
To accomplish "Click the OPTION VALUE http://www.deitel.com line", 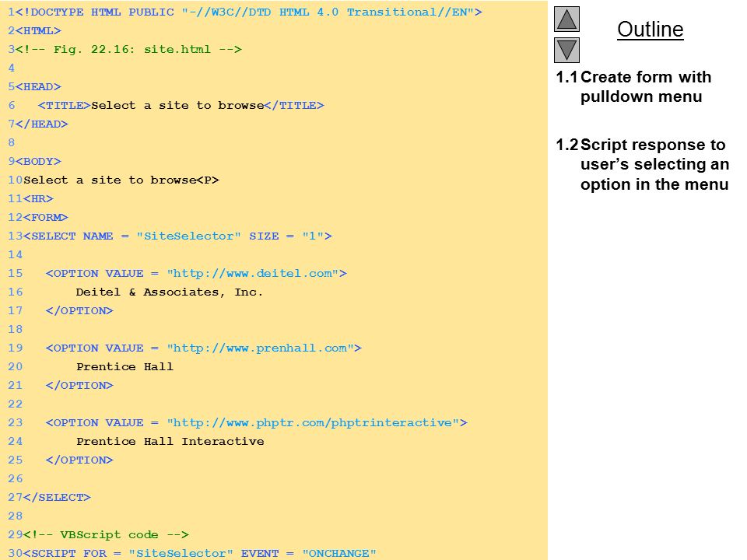I will point(196,273).
